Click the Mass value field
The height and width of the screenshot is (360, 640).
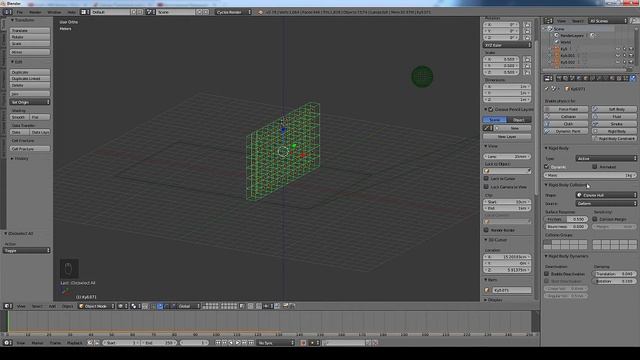590,175
